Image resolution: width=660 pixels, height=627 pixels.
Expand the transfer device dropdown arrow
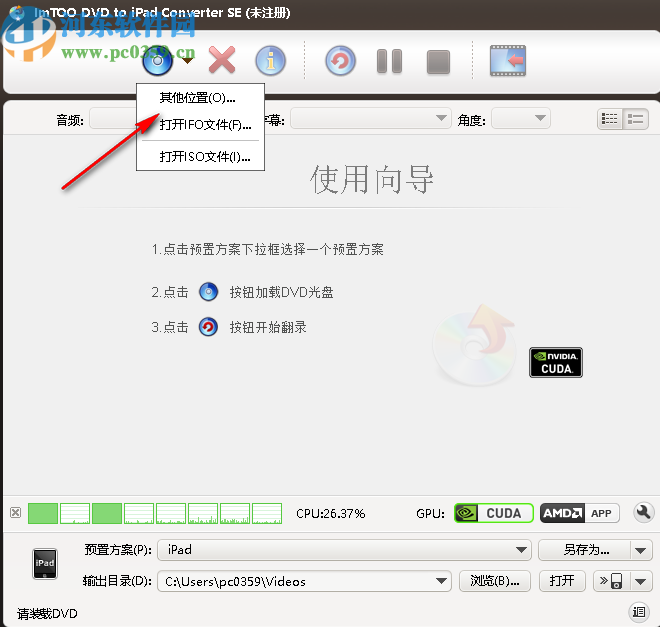641,582
